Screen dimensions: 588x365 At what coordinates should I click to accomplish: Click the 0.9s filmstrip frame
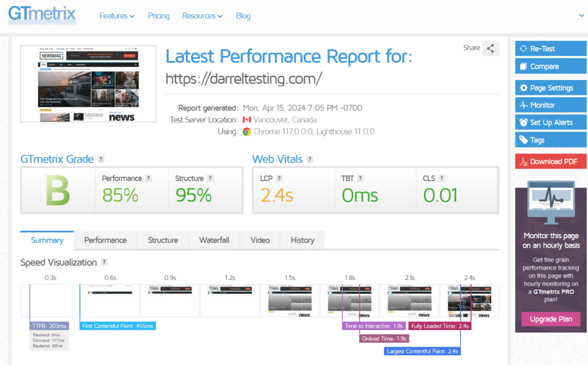pos(169,301)
